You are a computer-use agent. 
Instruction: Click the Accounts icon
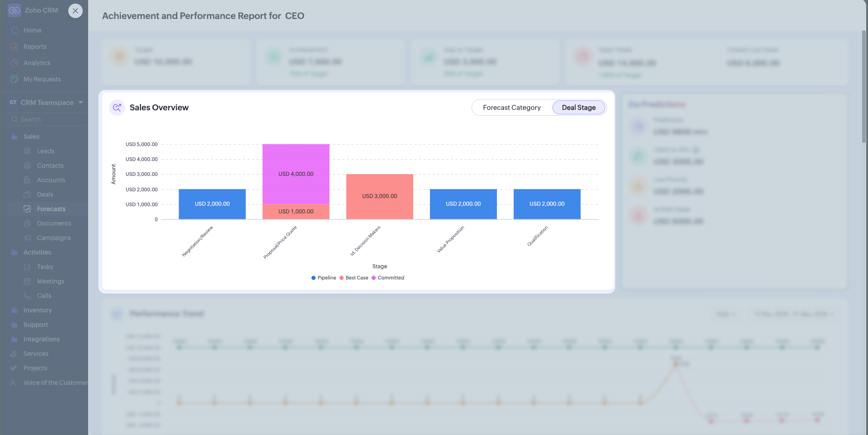click(27, 180)
